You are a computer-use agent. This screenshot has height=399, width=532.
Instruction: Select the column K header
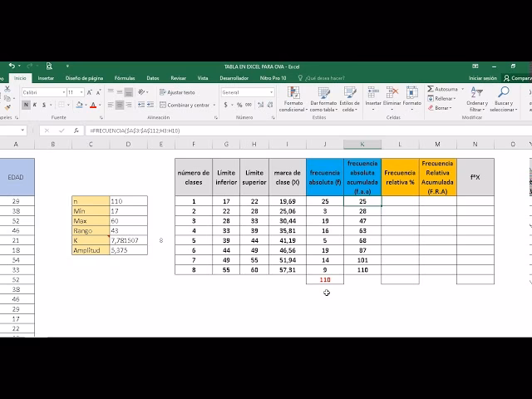362,144
